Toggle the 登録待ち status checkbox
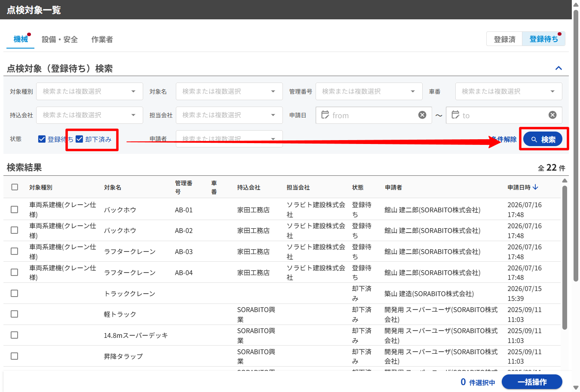 coord(42,139)
